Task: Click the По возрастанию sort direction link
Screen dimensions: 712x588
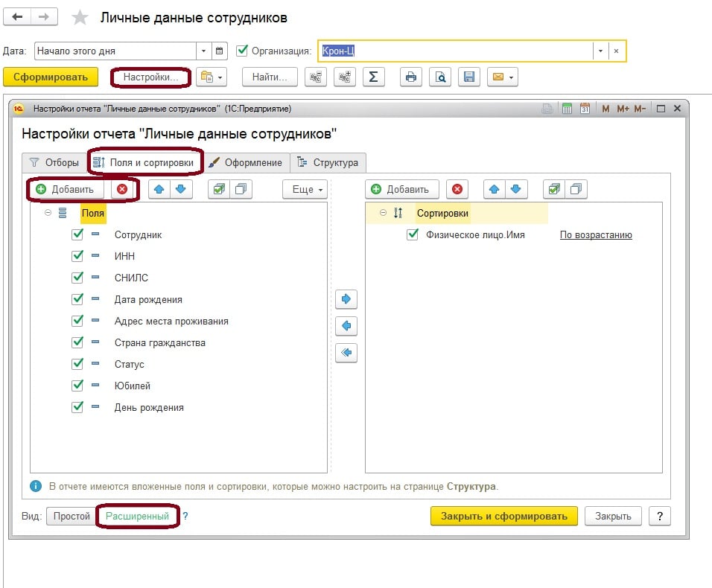Action: (596, 235)
